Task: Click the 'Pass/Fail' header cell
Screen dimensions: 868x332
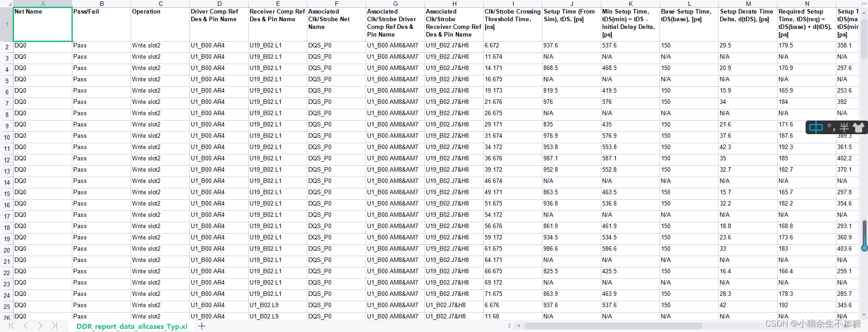Action: [102, 24]
